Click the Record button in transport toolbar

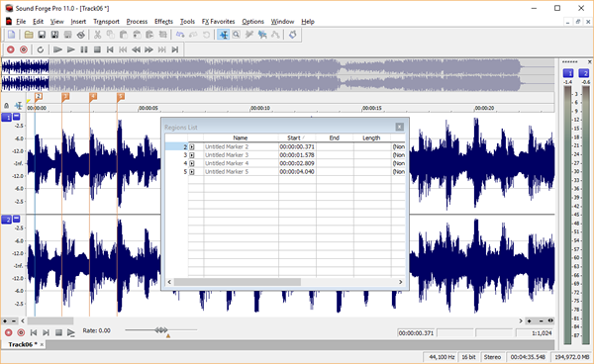click(x=11, y=49)
